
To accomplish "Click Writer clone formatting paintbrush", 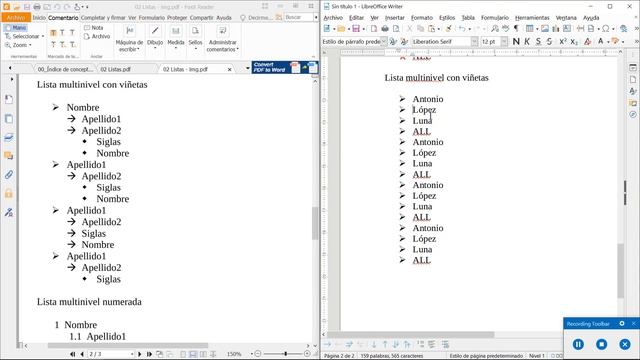I will click(x=448, y=29).
